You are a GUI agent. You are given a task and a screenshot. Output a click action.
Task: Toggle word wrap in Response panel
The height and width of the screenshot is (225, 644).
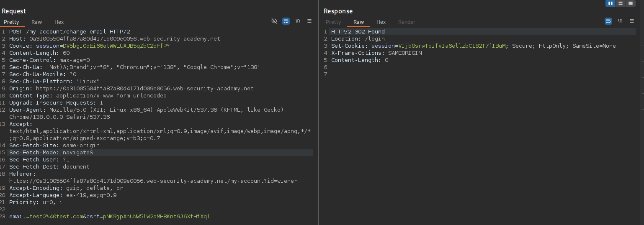(x=608, y=21)
